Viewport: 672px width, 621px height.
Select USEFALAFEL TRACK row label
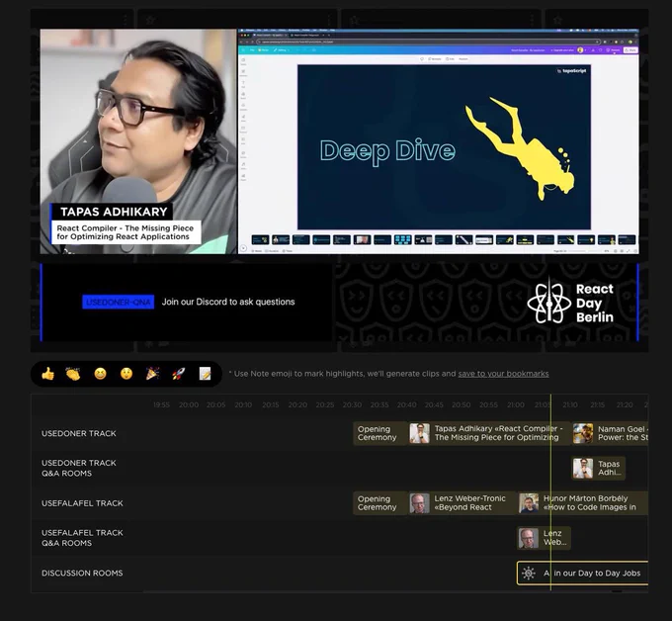[x=82, y=503]
